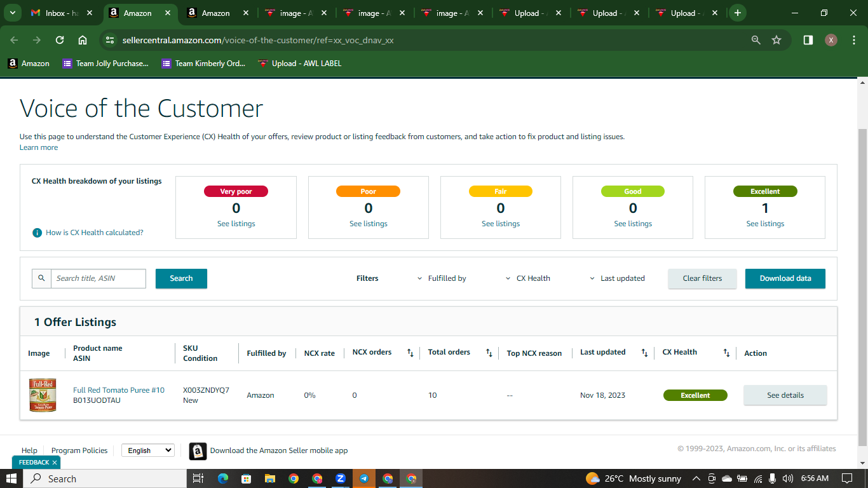
Task: Sort the table by CX Health column
Action: (727, 353)
